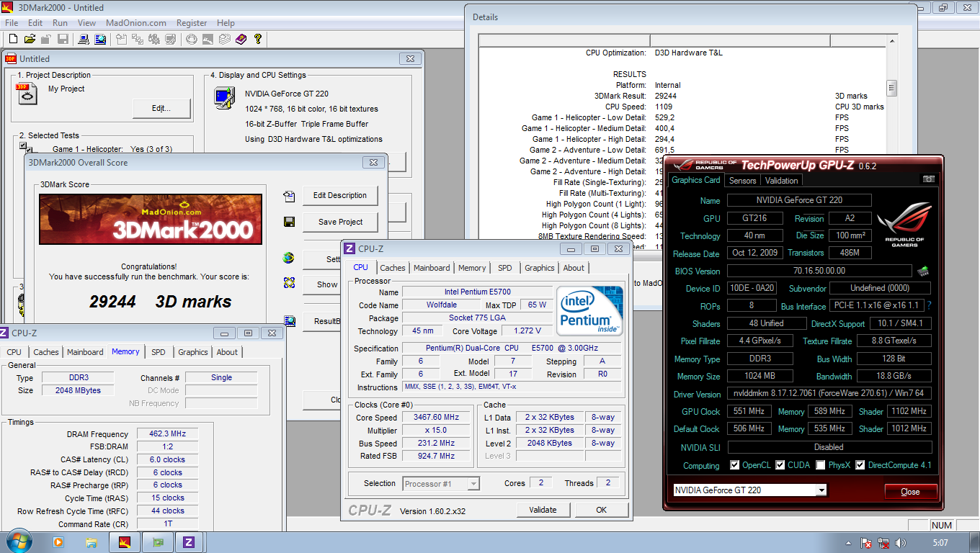Click the BIOS chip save icon in GPU-Z
This screenshot has width=980, height=553.
922,271
